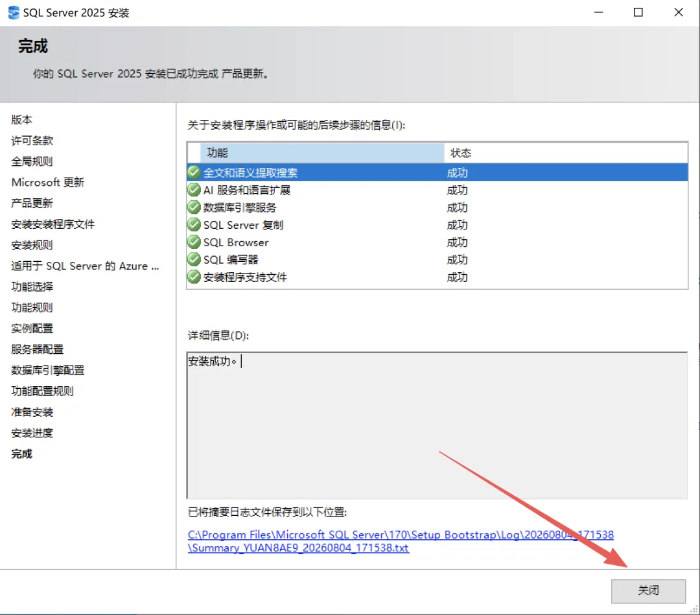This screenshot has width=700, height=615.
Task: Click the 功能配置规则 step in sidebar
Action: point(42,391)
